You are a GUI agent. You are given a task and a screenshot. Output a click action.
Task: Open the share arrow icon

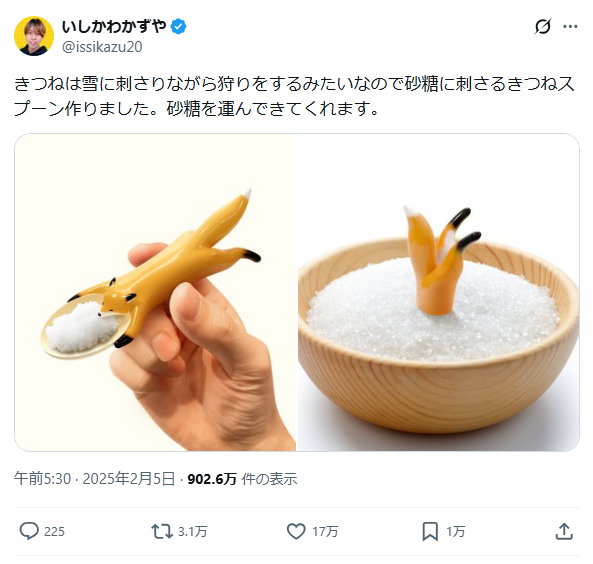click(x=564, y=531)
